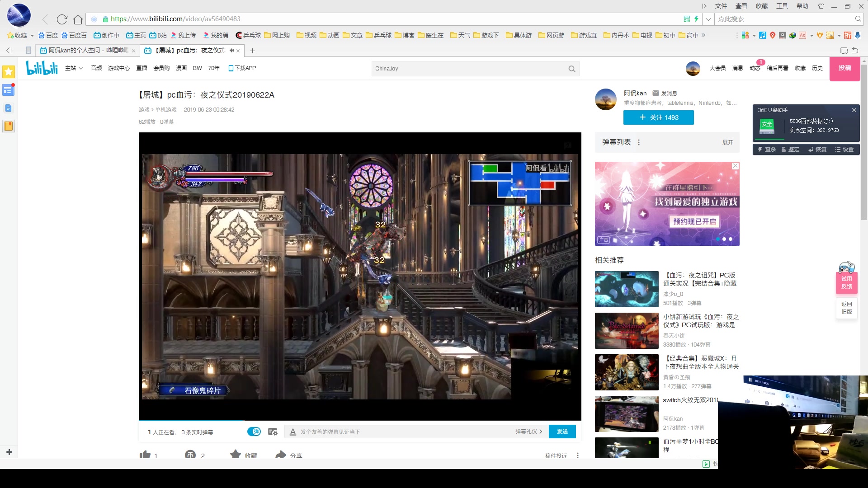Follow 阿侃kan with 关注 button
Image resolution: width=868 pixels, height=488 pixels.
tap(658, 117)
